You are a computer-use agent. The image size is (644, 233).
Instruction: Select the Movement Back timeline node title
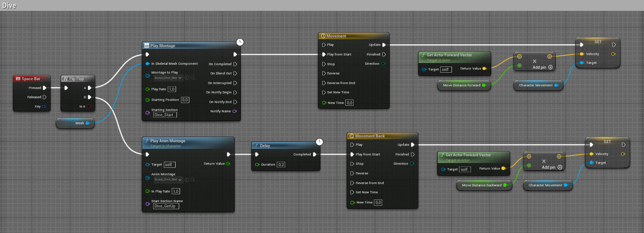click(370, 136)
